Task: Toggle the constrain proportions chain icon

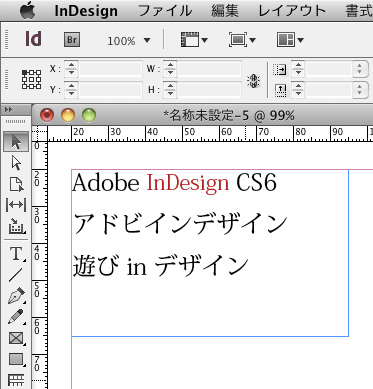Action: pos(253,80)
